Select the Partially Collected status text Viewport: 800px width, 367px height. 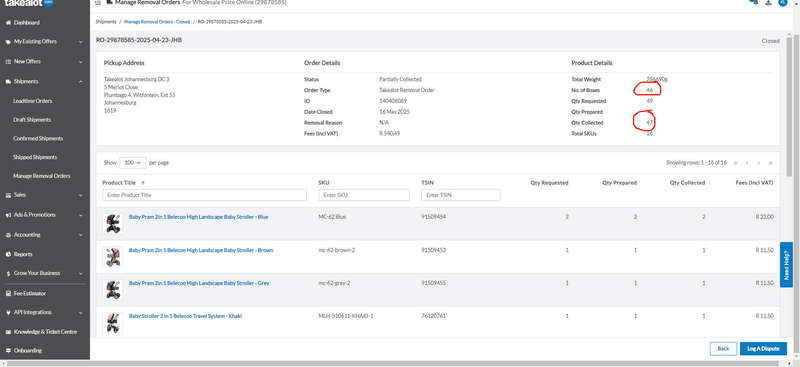coord(401,80)
